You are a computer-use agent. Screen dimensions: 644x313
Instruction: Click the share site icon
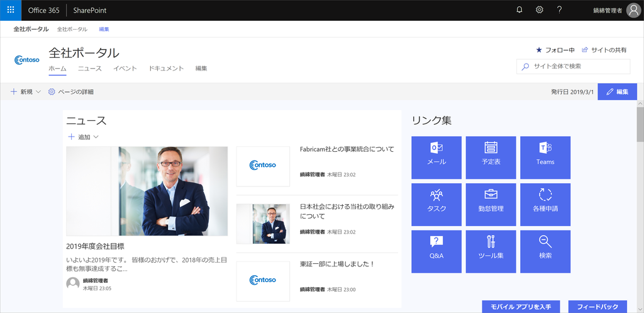pos(585,50)
